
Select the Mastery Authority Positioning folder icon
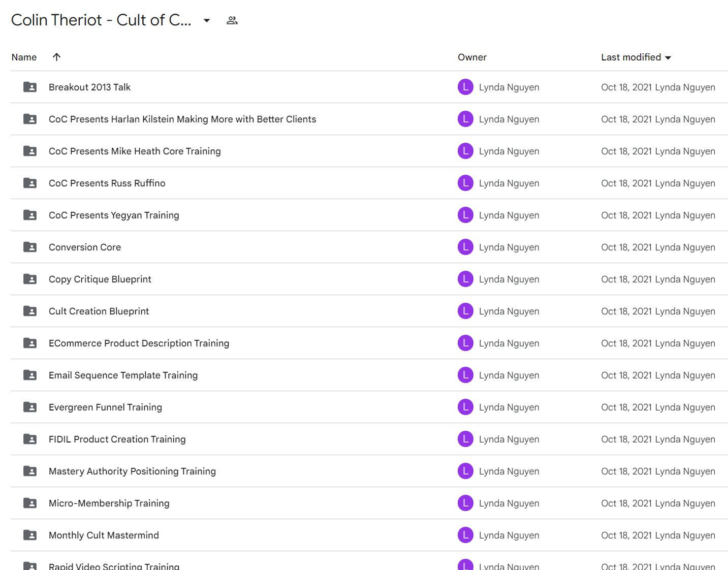[x=30, y=471]
